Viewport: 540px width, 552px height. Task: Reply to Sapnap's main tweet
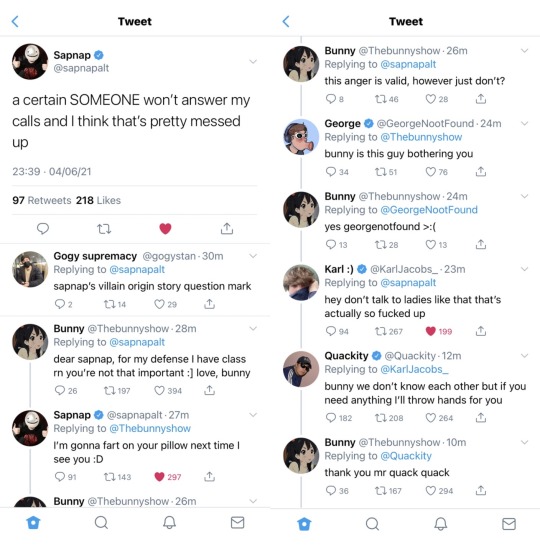coord(43,229)
